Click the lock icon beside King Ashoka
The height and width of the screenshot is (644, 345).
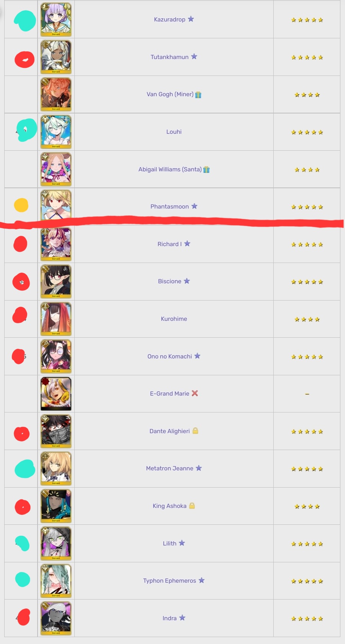click(x=192, y=506)
